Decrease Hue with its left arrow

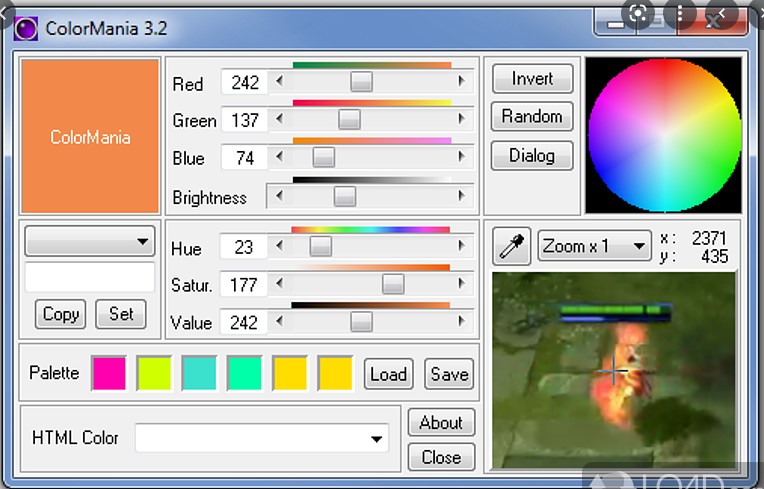[x=279, y=246]
